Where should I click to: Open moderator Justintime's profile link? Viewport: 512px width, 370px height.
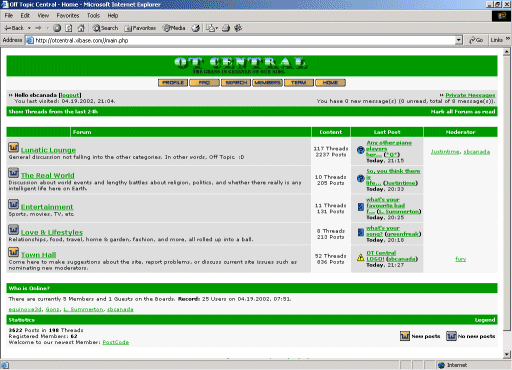445,152
